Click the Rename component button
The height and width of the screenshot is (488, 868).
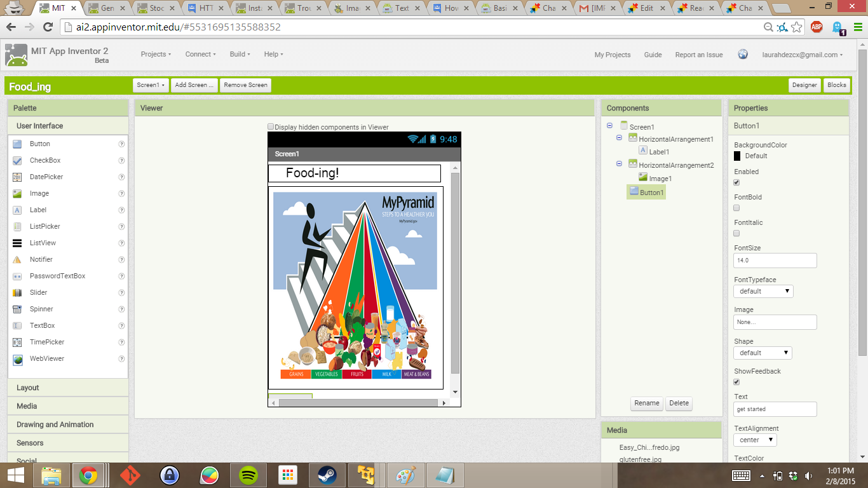(x=647, y=403)
